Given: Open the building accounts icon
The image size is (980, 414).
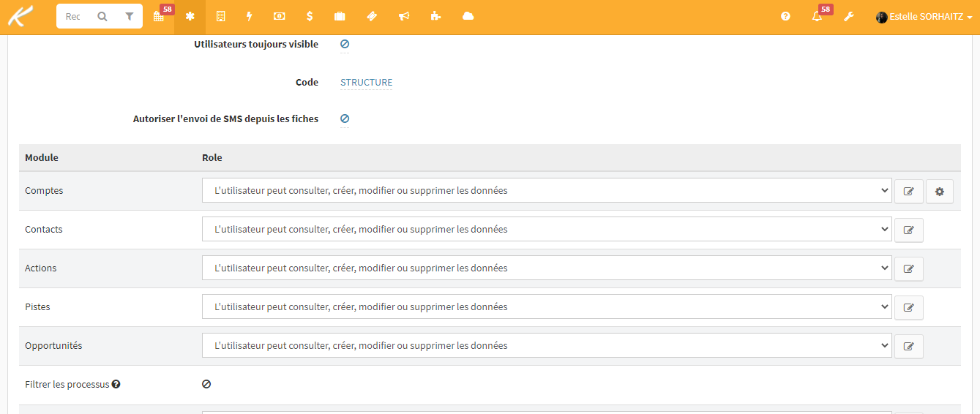Looking at the screenshot, I should pos(221,16).
